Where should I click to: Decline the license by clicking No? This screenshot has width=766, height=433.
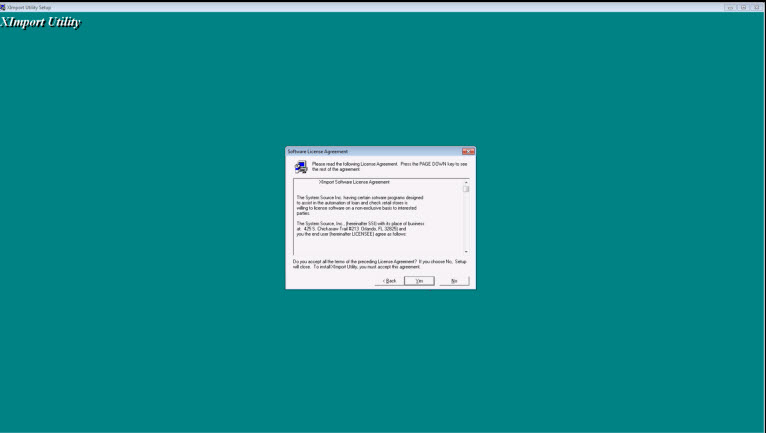coord(454,281)
